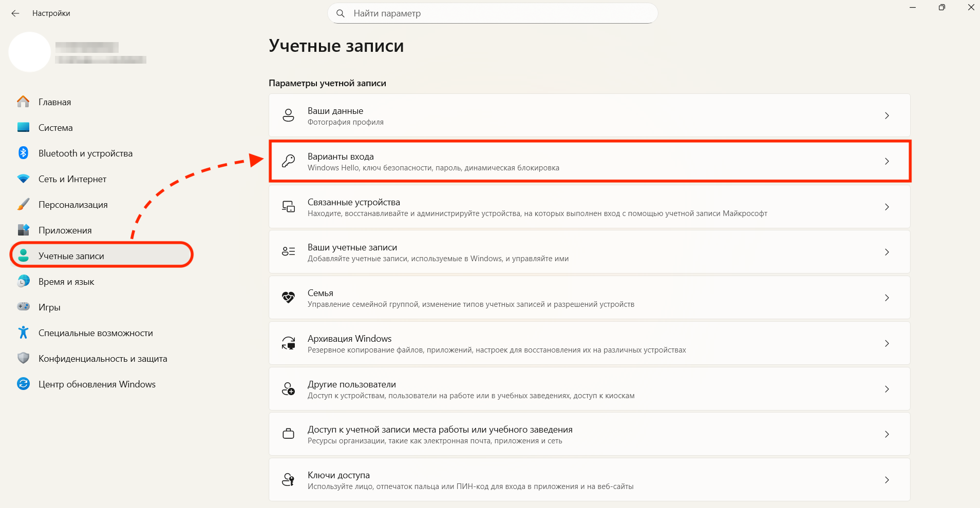Screen dimensions: 980x508
Task: Open Сеть и Интернет via the globe icon
Action: pos(23,179)
